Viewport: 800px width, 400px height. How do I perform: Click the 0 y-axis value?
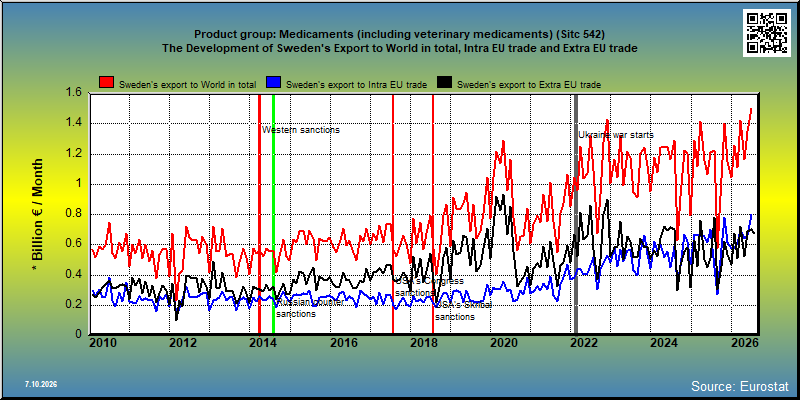79,334
